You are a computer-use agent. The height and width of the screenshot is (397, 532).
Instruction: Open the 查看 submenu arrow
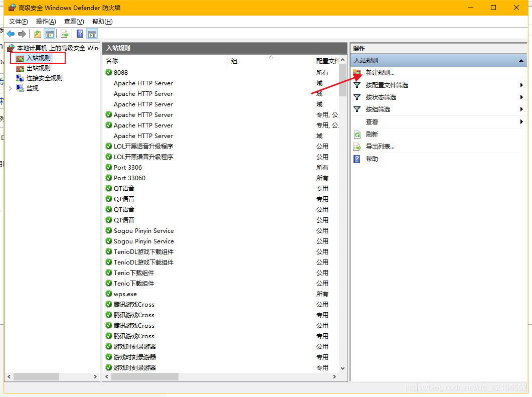pyautogui.click(x=521, y=121)
